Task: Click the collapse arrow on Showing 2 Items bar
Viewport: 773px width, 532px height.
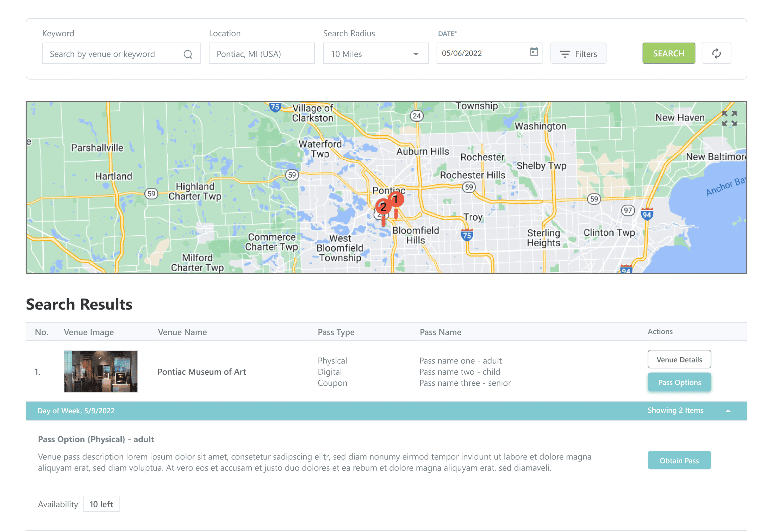Action: (728, 411)
